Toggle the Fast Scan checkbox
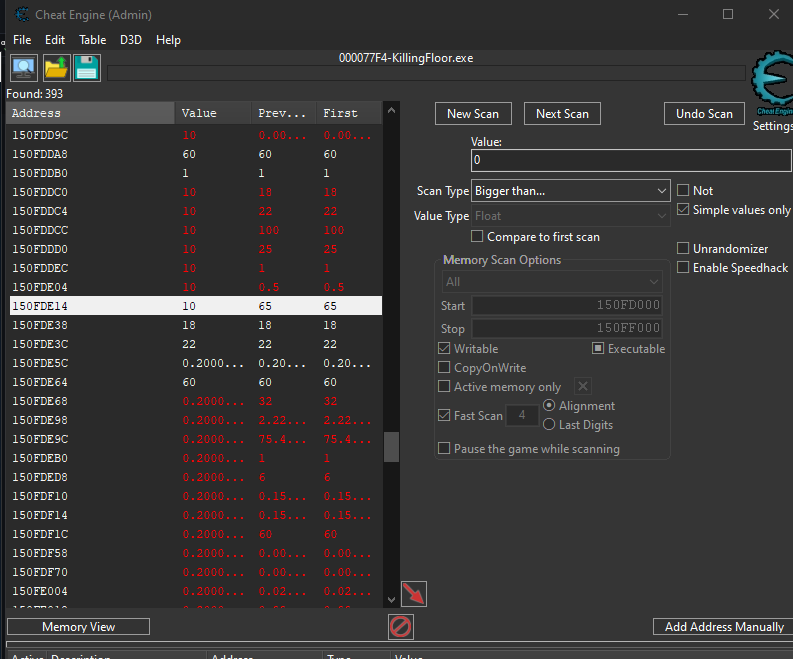The width and height of the screenshot is (793, 659). coord(444,415)
